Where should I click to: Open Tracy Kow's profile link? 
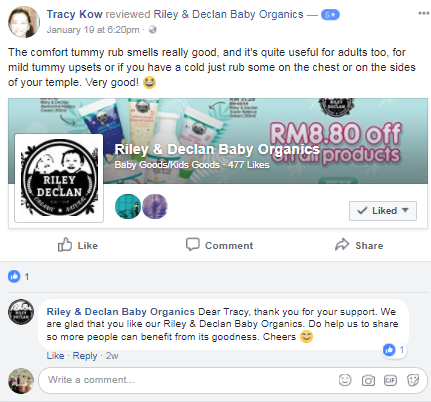74,14
